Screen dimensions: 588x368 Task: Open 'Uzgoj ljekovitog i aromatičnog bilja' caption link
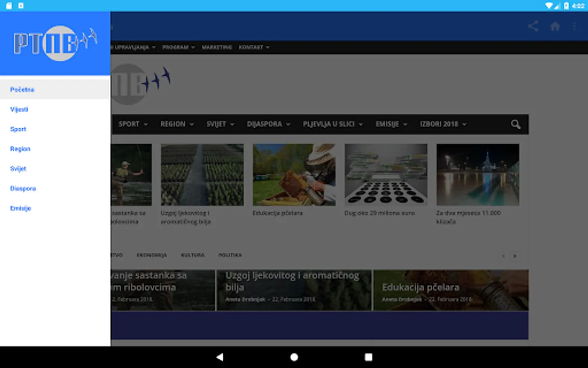coord(185,218)
